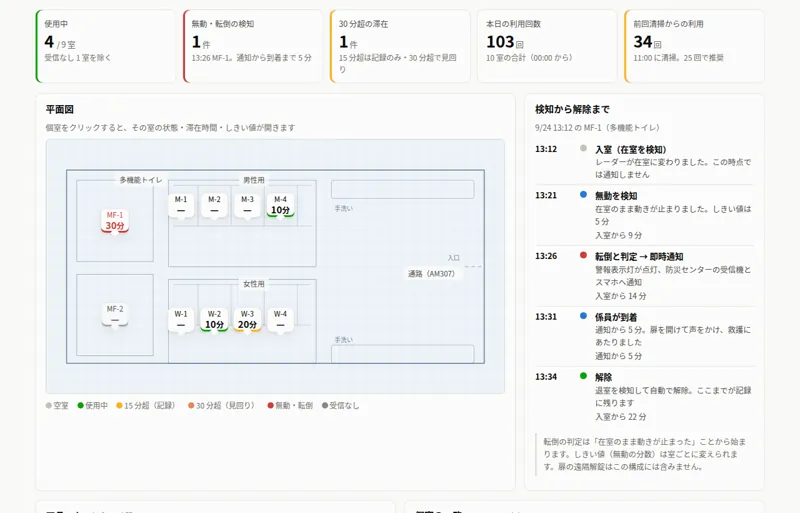Click the 入口 label on the floor plan

click(454, 258)
